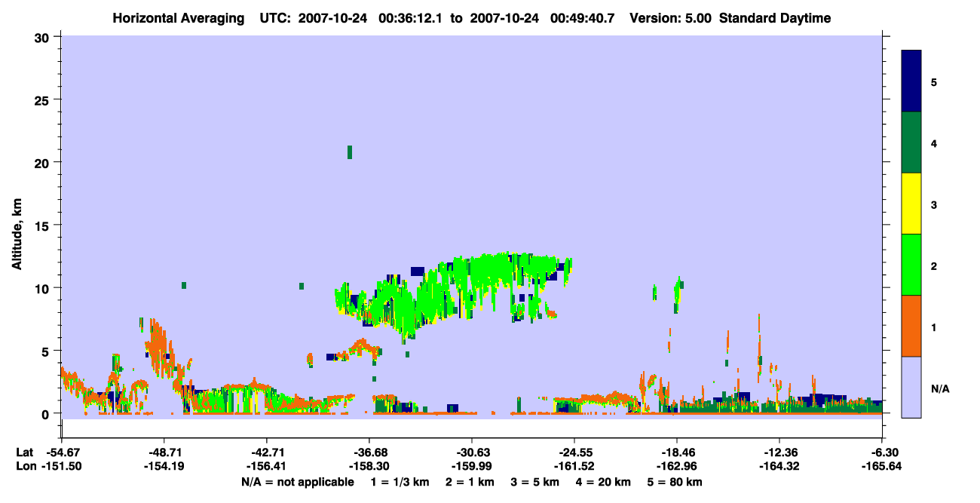Click the longitude label '-156.41'

(x=267, y=466)
